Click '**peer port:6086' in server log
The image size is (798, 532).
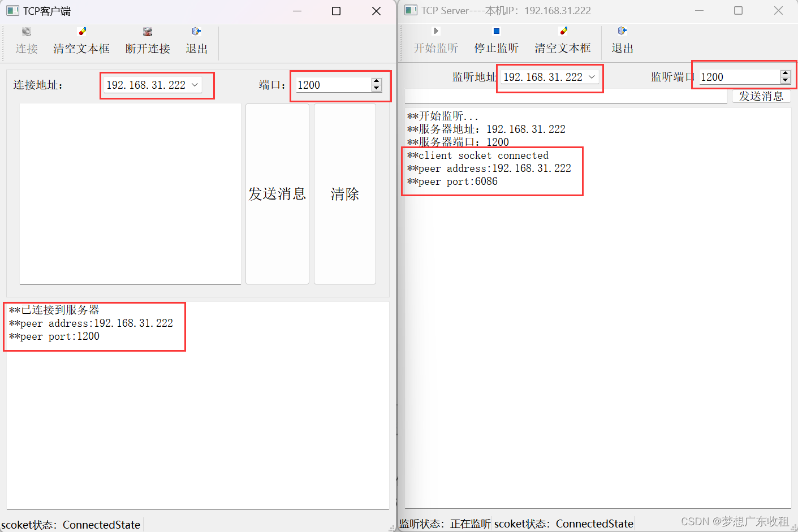pos(452,181)
